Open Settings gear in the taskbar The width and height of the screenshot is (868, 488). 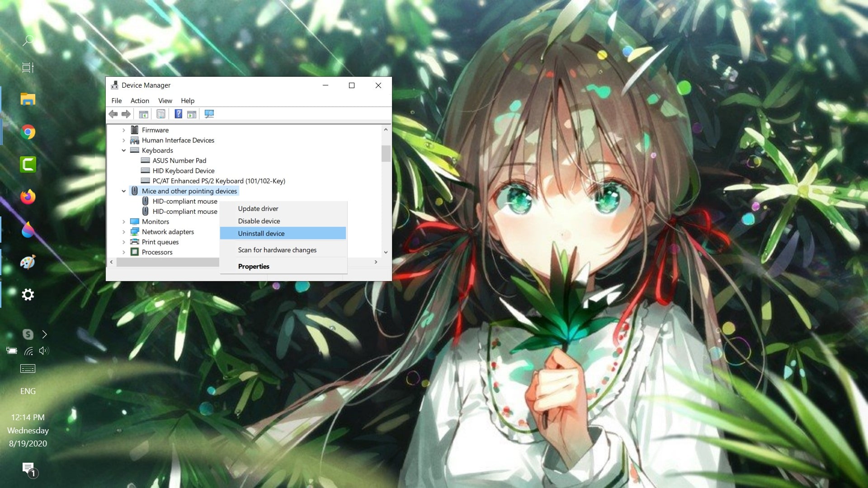pyautogui.click(x=28, y=295)
